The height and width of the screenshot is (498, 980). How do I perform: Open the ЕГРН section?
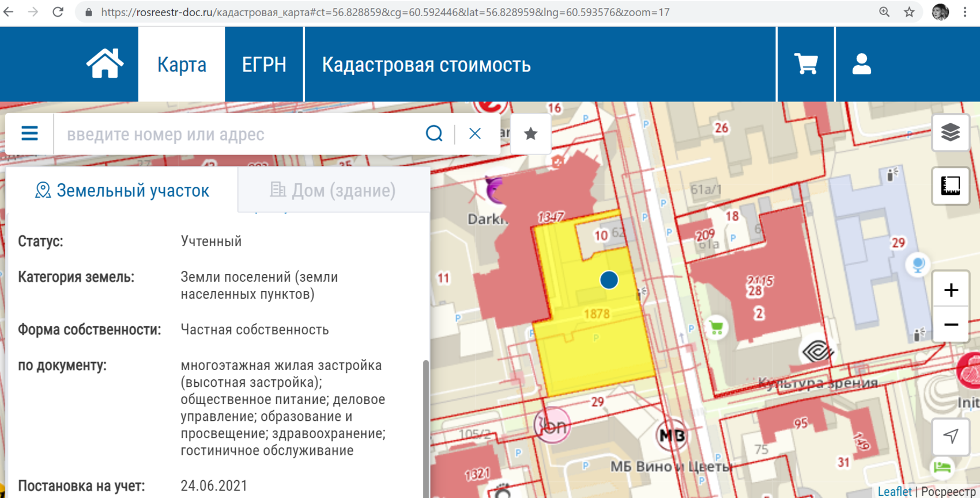pos(264,64)
